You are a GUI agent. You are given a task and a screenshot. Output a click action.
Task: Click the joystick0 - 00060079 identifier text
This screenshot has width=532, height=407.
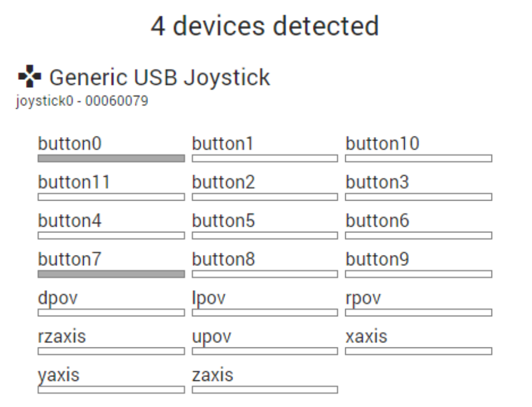82,101
